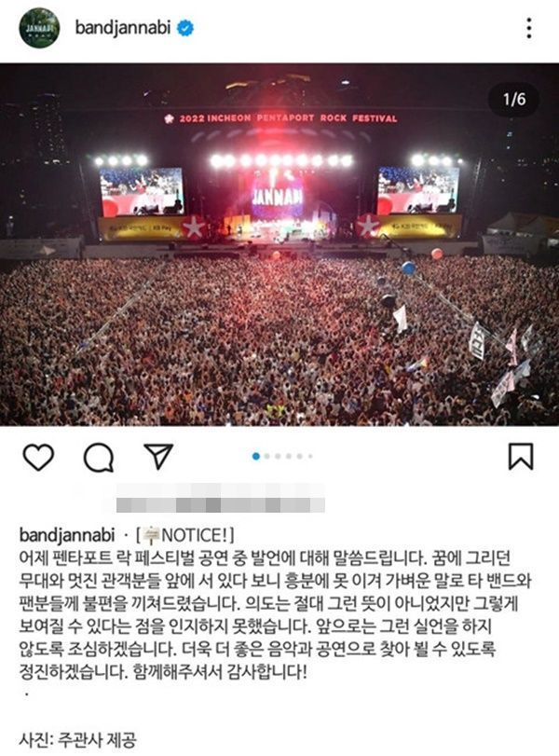Share the post using the paper plane icon
The width and height of the screenshot is (559, 756).
click(158, 456)
